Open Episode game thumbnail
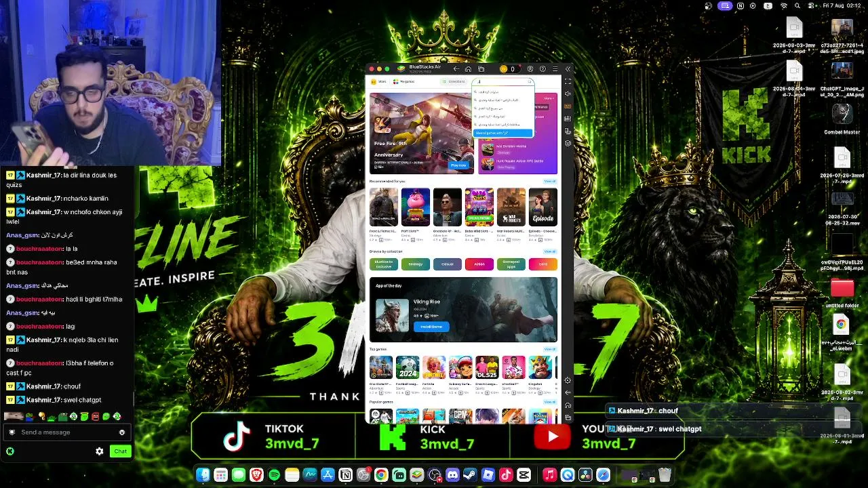The image size is (868, 488). pos(543,207)
